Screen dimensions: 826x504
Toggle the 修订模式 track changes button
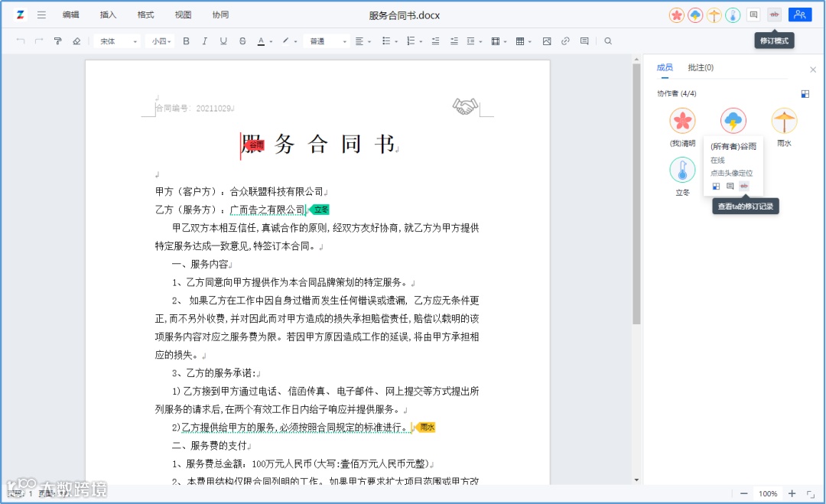click(x=774, y=15)
